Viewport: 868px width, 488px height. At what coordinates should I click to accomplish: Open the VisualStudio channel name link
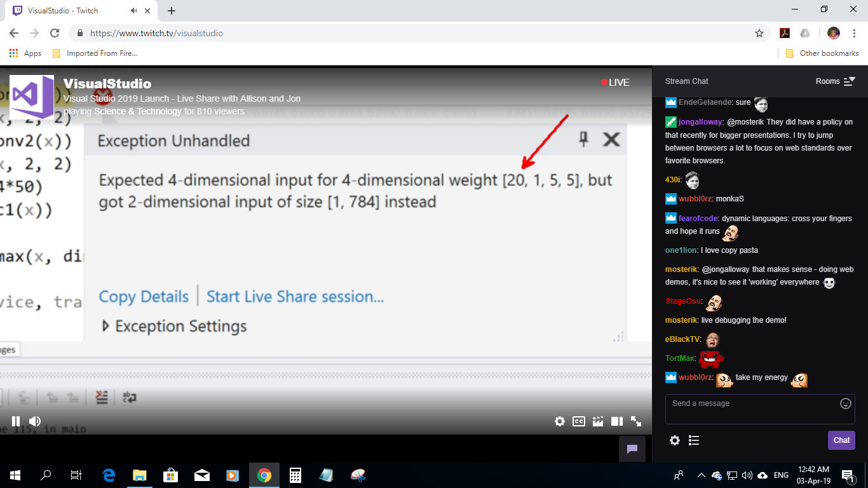pyautogui.click(x=107, y=83)
